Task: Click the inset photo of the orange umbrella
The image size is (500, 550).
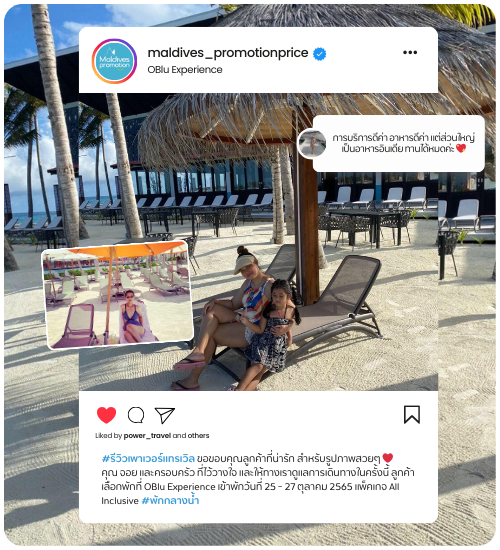Action: [118, 295]
